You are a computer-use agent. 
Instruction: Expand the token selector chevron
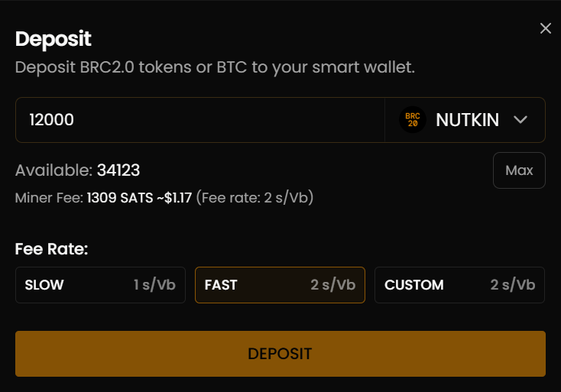pos(521,120)
